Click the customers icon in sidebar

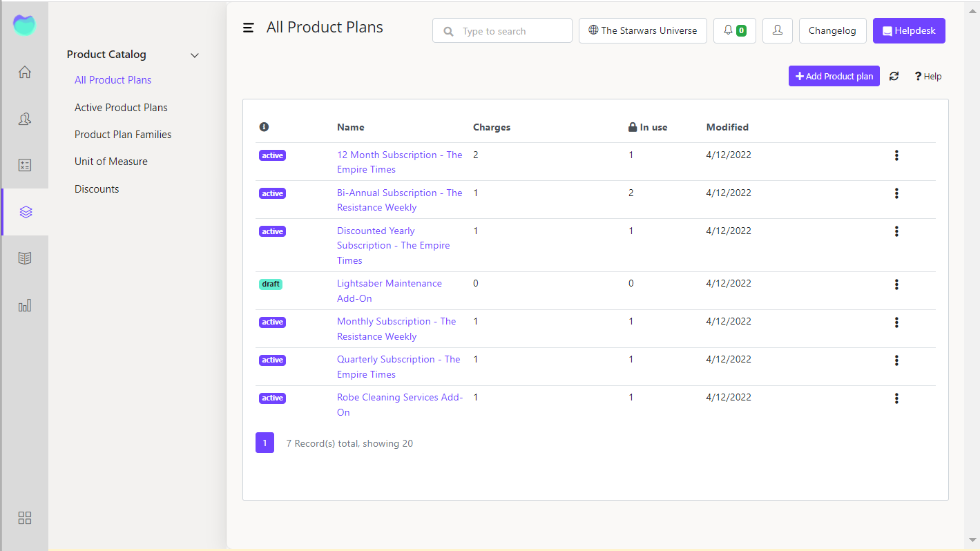click(25, 119)
